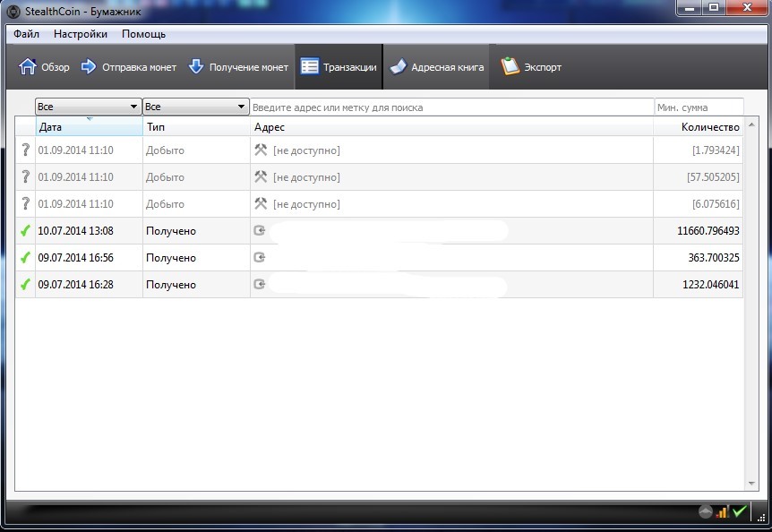Sort by the Количество column header

tap(699, 126)
